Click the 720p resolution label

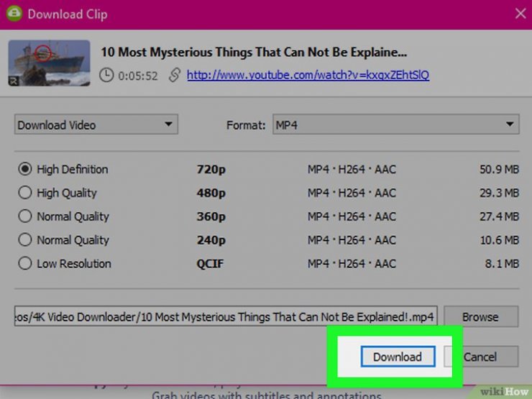point(211,169)
